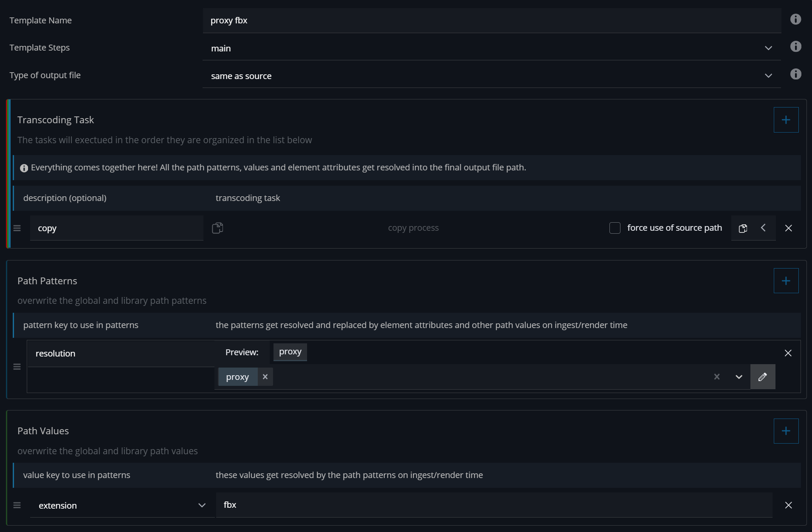The image size is (812, 532).
Task: Grab the drag handle of the copy task
Action: tap(17, 228)
